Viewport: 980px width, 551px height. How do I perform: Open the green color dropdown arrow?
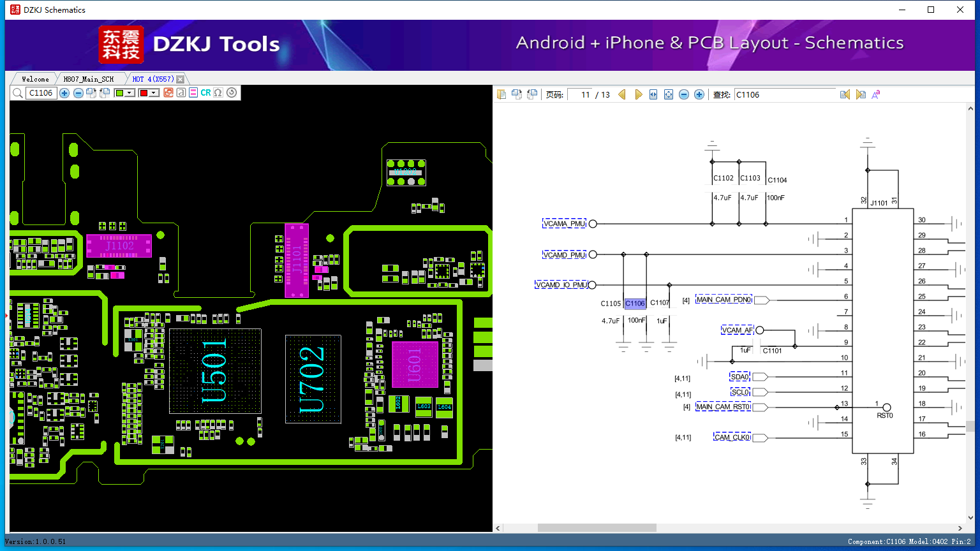pos(130,93)
